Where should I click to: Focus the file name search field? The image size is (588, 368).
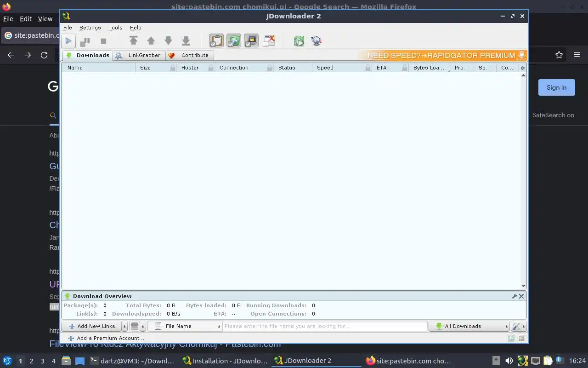click(x=325, y=326)
